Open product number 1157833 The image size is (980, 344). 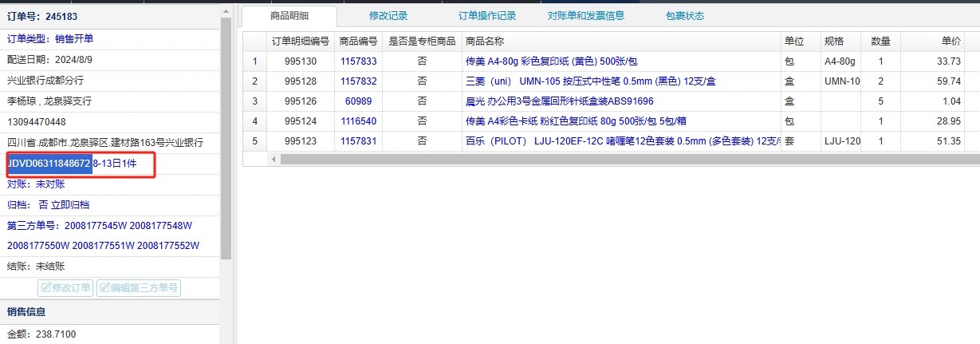click(x=358, y=61)
